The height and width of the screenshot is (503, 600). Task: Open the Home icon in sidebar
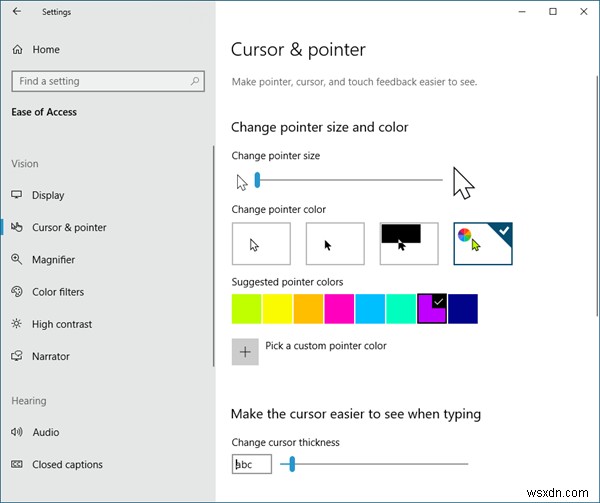[x=17, y=49]
